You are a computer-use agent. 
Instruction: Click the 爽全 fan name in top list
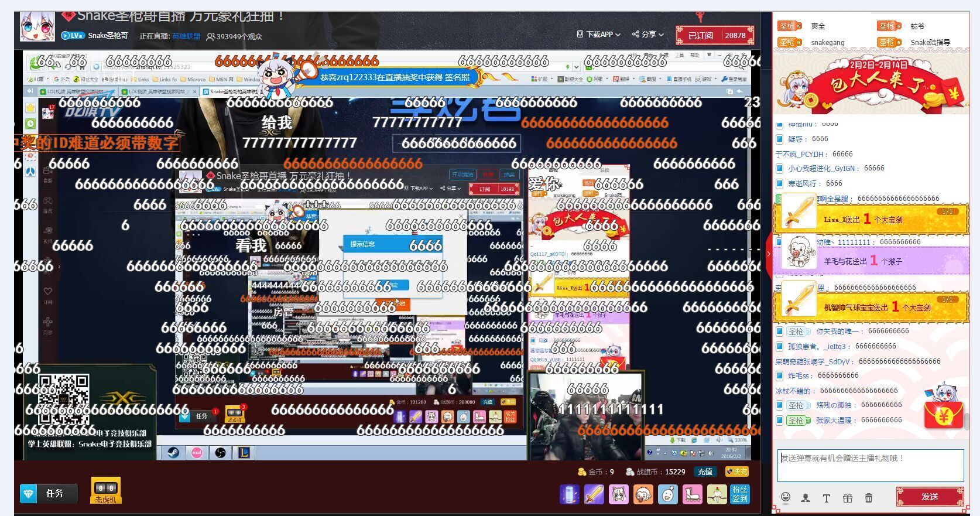pyautogui.click(x=818, y=26)
